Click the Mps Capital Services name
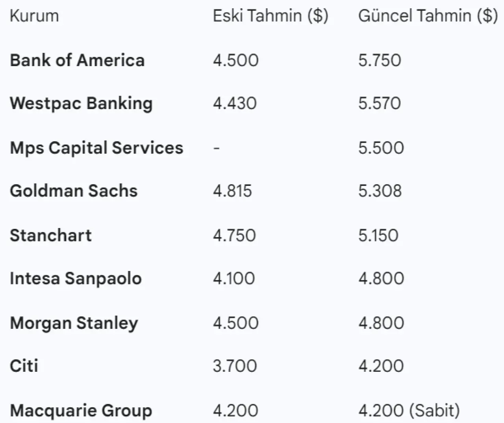This screenshot has width=504, height=423. pyautogui.click(x=96, y=148)
